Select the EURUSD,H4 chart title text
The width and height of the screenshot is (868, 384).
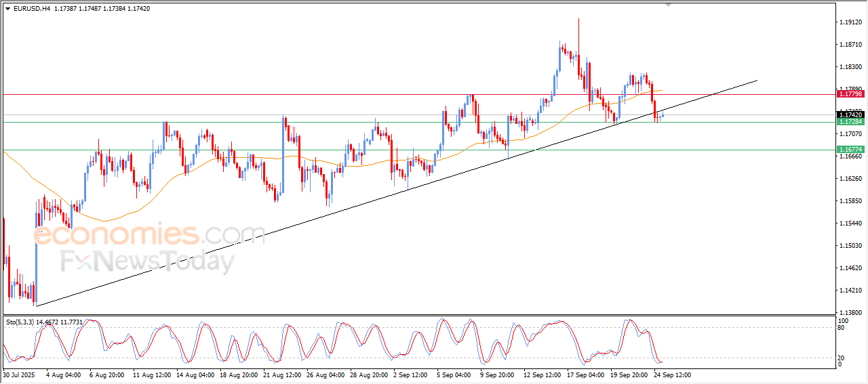[31, 9]
